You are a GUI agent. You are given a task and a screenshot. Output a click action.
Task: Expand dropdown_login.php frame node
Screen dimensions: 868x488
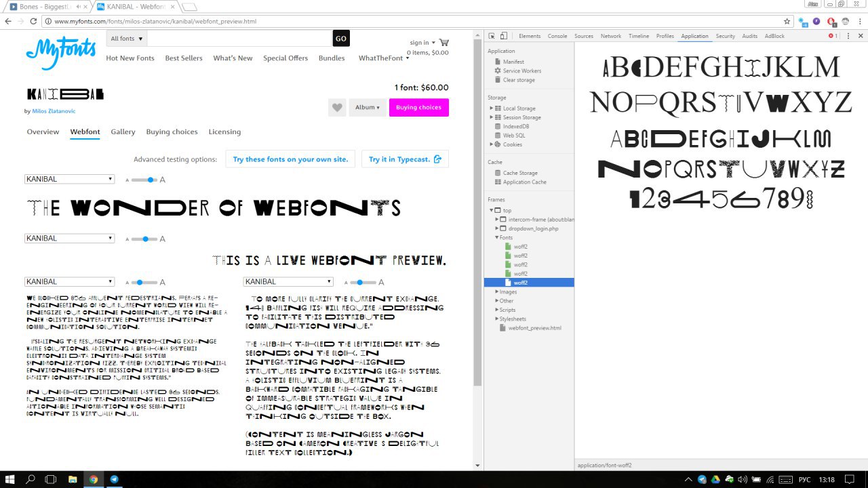496,228
